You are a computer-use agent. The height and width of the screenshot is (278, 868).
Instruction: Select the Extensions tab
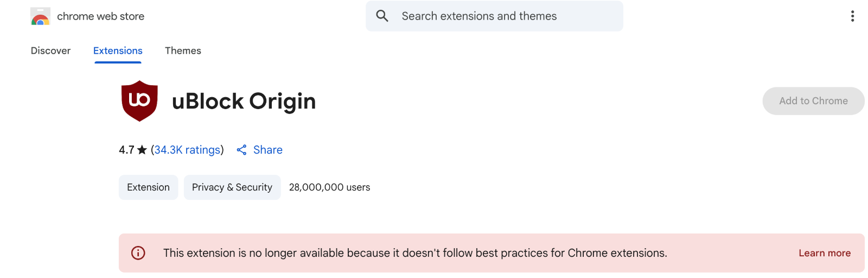point(118,50)
